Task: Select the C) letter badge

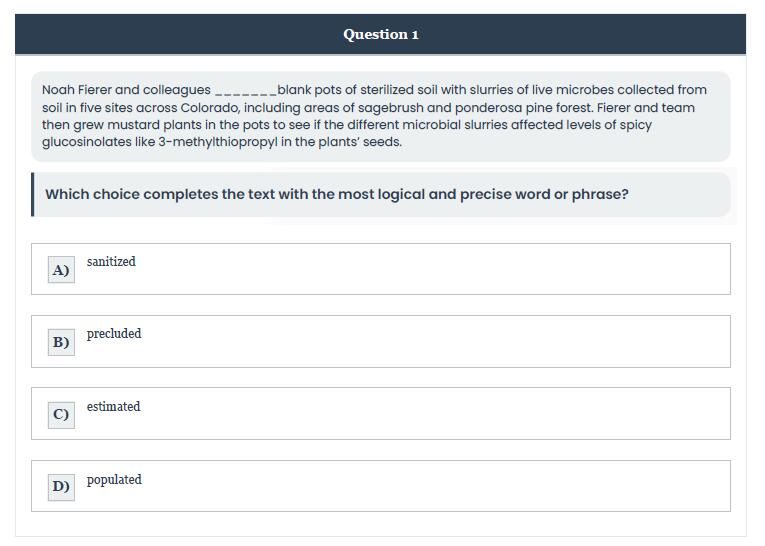Action: (x=61, y=415)
